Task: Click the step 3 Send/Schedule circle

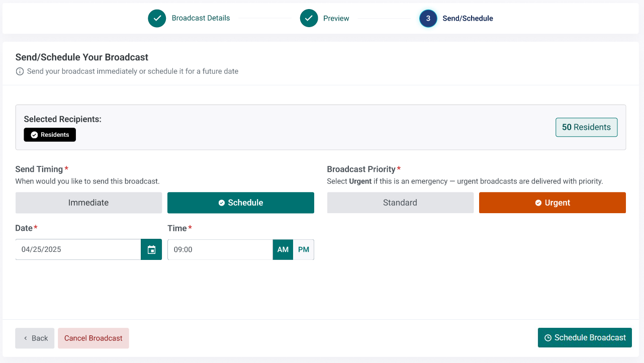Action: click(x=428, y=18)
